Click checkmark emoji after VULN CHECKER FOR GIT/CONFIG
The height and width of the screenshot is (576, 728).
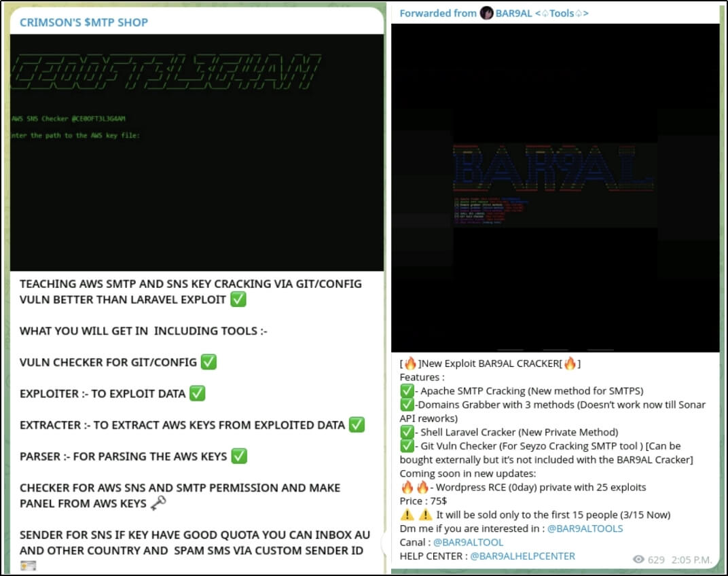point(208,362)
